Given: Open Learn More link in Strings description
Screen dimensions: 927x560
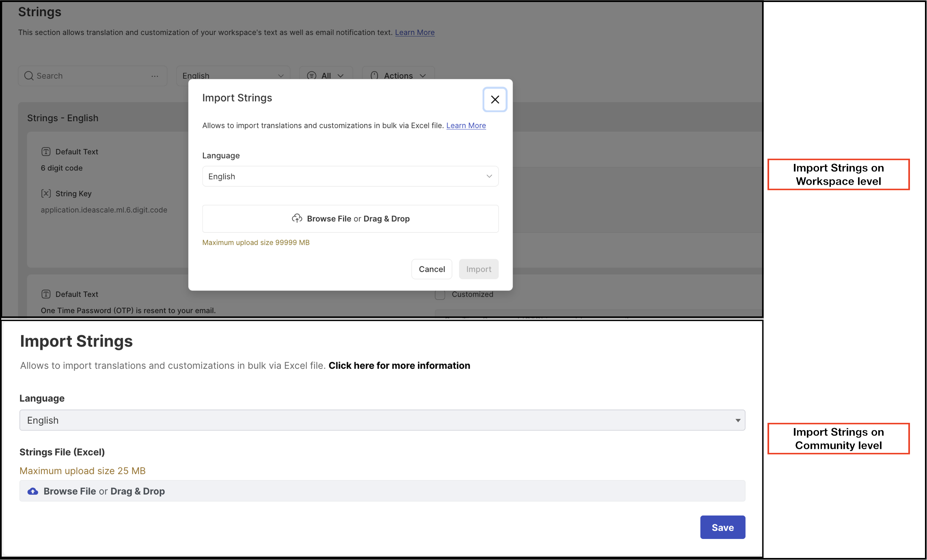Looking at the screenshot, I should tap(415, 32).
